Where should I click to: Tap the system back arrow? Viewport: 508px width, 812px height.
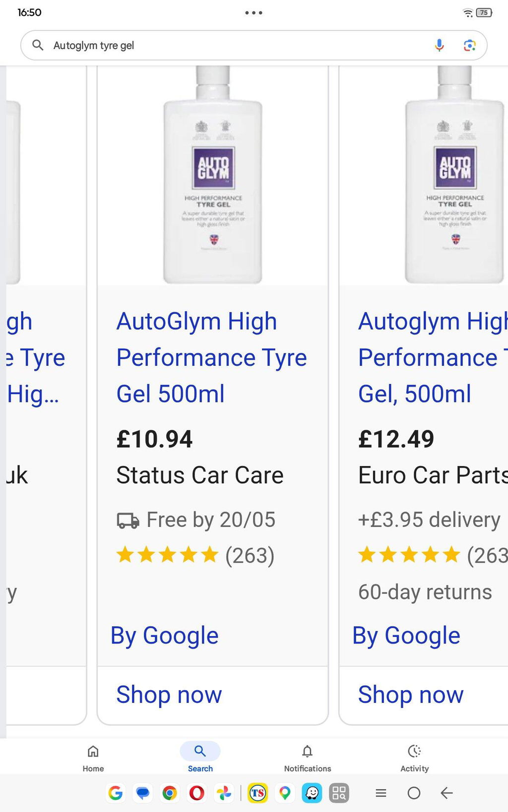(446, 793)
